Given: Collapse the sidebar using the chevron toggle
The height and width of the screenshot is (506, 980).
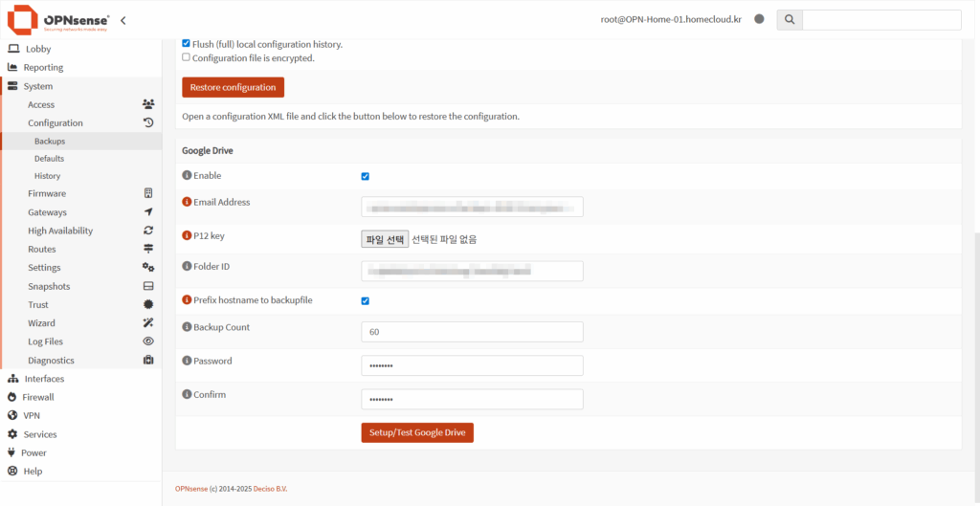Looking at the screenshot, I should pyautogui.click(x=122, y=20).
